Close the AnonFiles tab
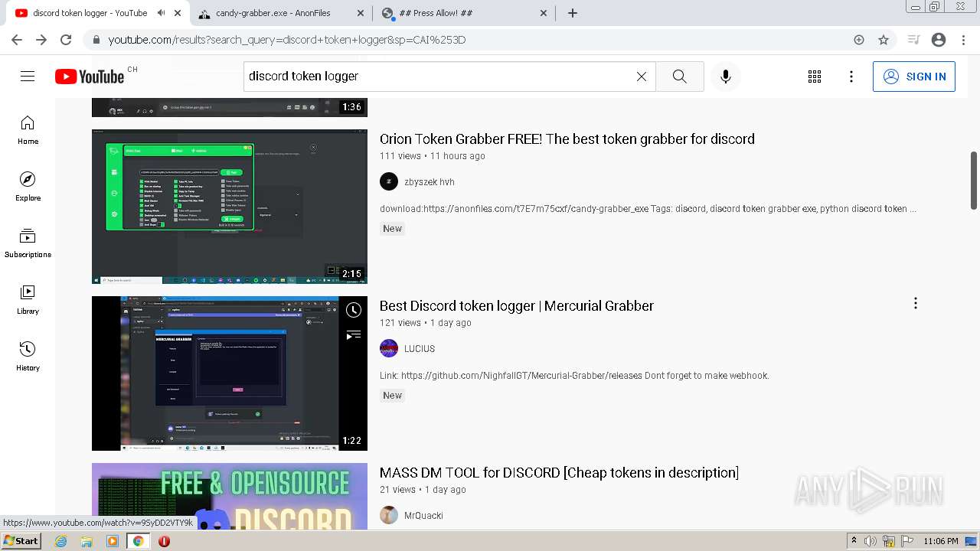 [361, 13]
